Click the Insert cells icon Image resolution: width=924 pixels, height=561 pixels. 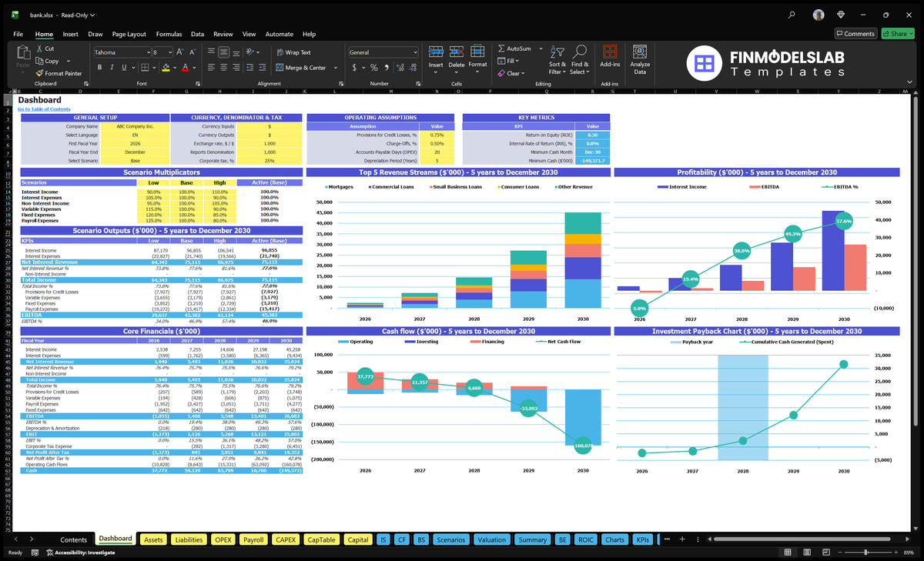click(x=436, y=51)
